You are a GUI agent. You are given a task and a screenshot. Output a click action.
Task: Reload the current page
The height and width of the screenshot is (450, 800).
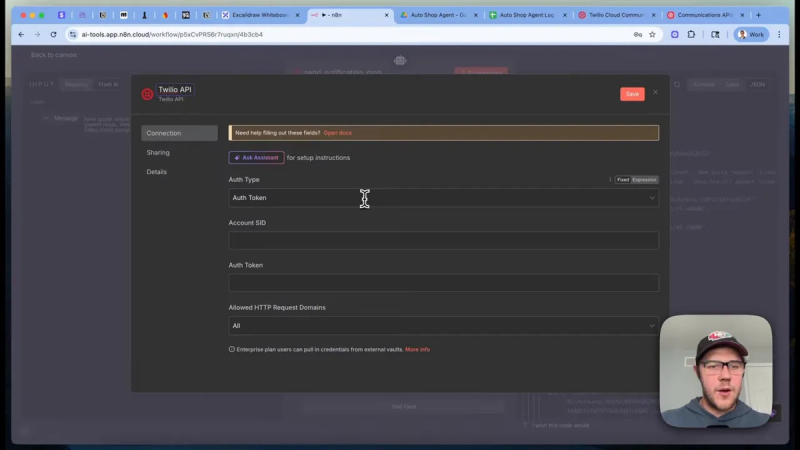click(x=54, y=35)
